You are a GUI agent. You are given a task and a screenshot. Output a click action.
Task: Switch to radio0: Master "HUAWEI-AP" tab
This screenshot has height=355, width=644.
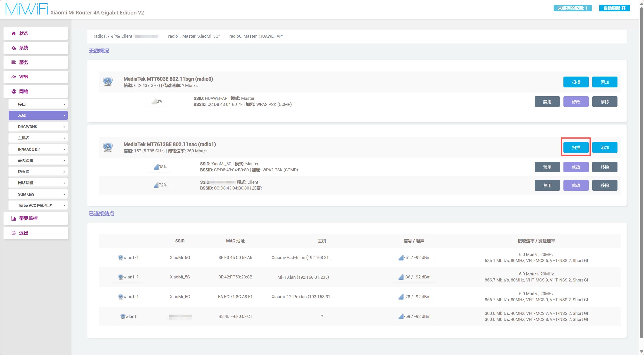[x=256, y=36]
